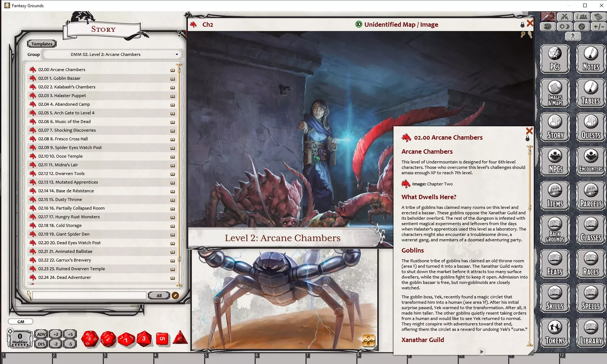607x364 pixels.
Task: Click the GM chat speaker label
Action: click(x=21, y=321)
